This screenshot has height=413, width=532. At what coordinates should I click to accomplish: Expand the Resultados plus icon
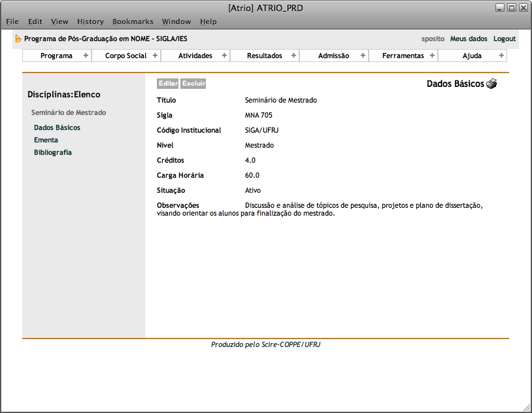293,56
